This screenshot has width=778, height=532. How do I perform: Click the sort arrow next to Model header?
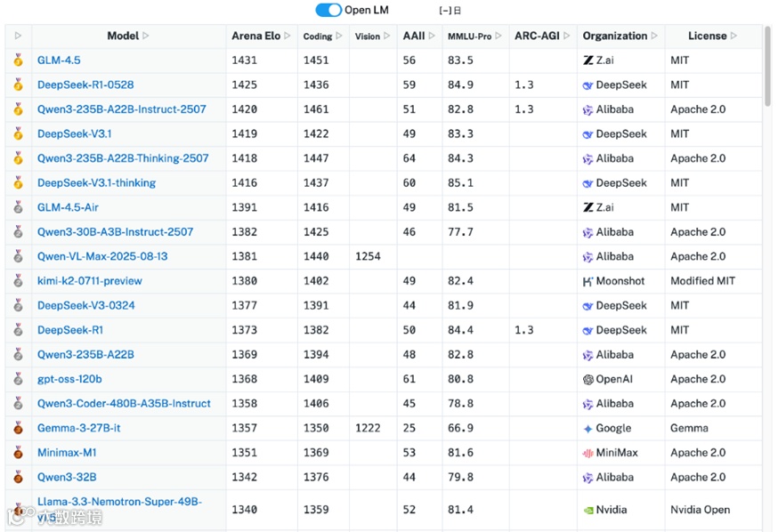[145, 36]
